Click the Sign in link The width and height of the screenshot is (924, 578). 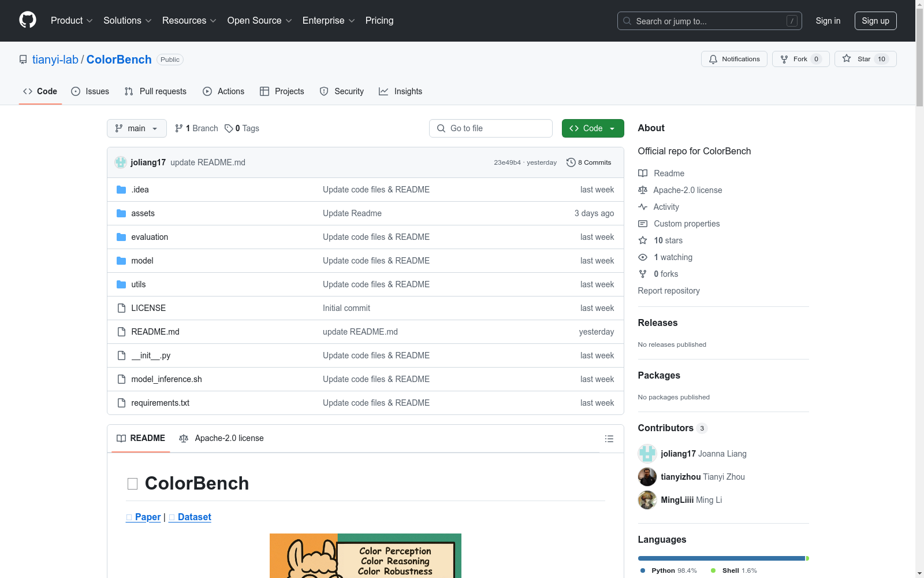tap(828, 21)
